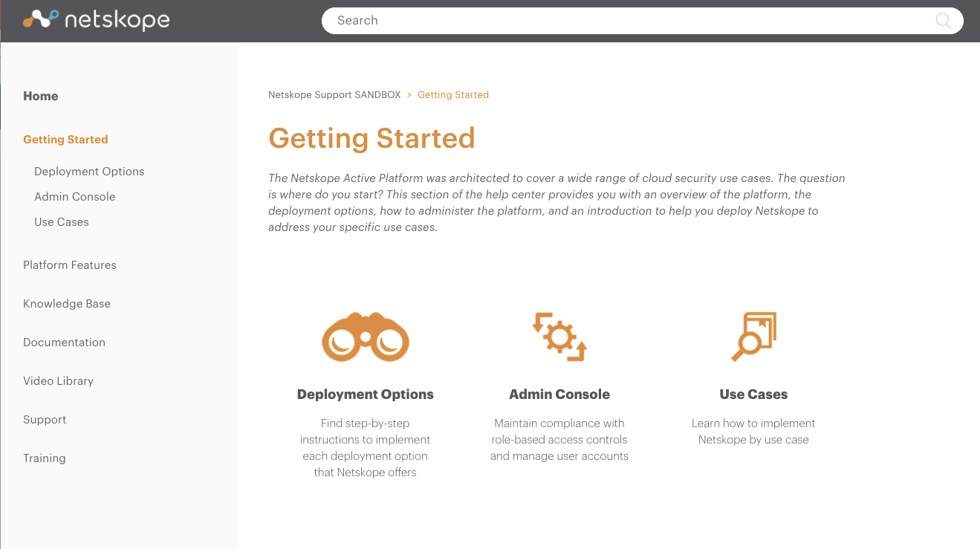Open the Support page link
The height and width of the screenshot is (549, 980).
click(x=45, y=420)
